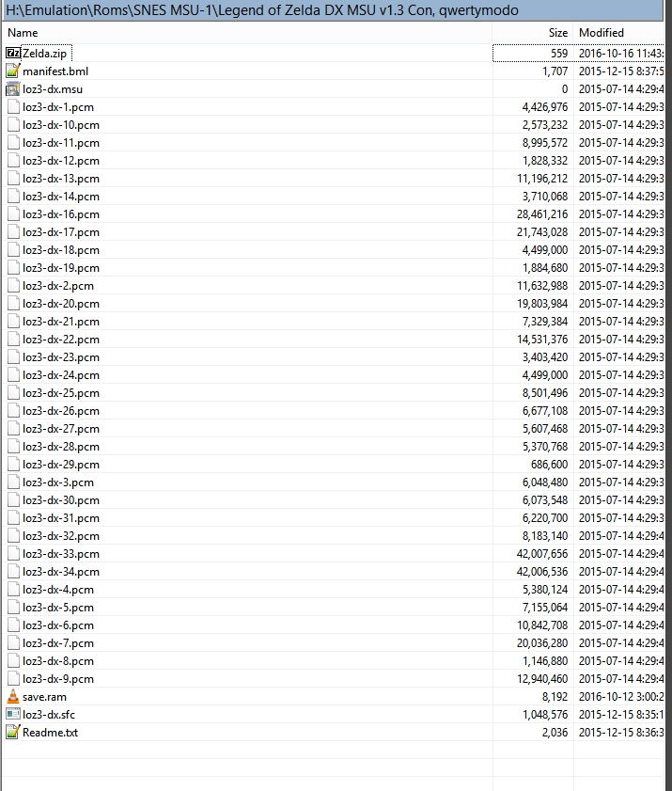Image resolution: width=672 pixels, height=791 pixels.
Task: Click the notepad icon beside manifest.bml
Action: [x=13, y=71]
